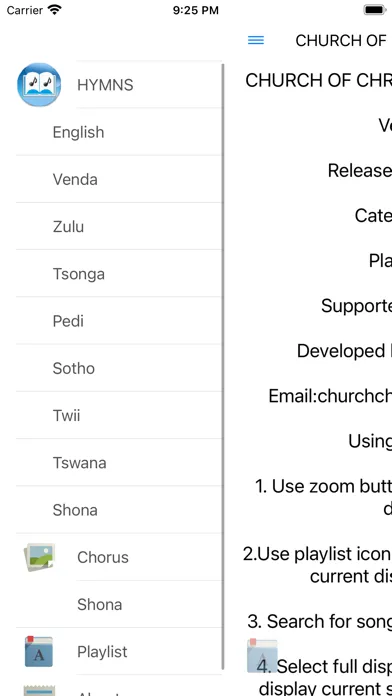The width and height of the screenshot is (392, 696).
Task: Choose Tsonga hymns
Action: (119, 274)
